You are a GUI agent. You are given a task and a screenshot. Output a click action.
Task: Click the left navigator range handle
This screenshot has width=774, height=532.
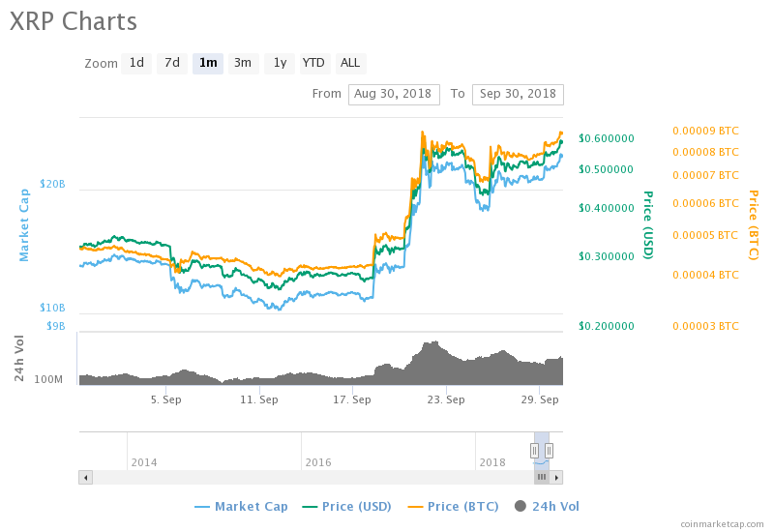point(535,451)
